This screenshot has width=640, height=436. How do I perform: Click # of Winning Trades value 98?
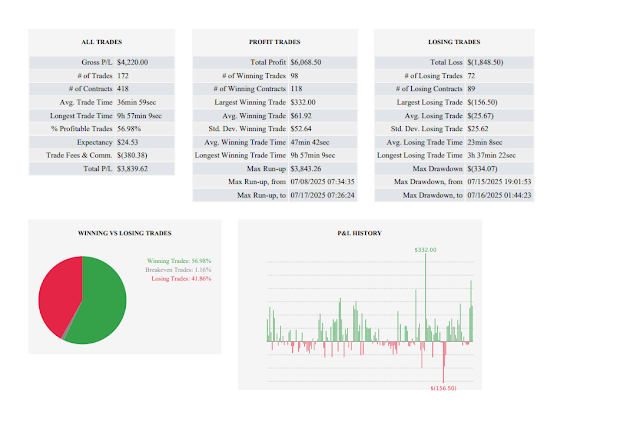click(x=294, y=76)
